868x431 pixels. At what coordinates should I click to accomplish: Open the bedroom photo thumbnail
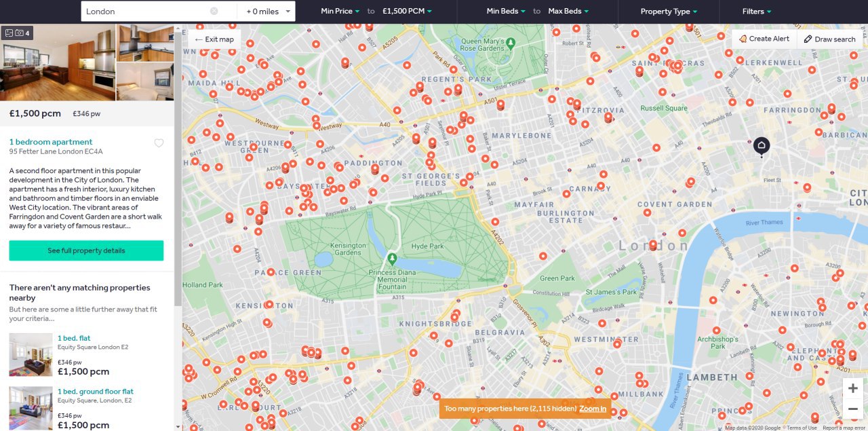(x=145, y=81)
